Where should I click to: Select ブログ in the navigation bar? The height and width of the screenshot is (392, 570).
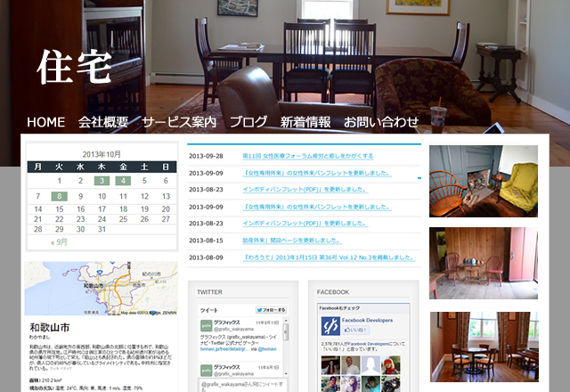pyautogui.click(x=248, y=122)
